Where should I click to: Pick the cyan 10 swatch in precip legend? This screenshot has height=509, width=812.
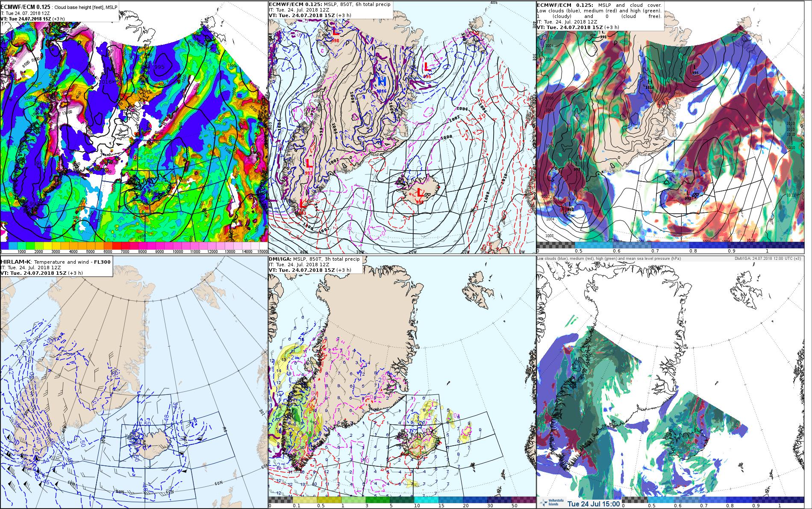click(x=426, y=500)
